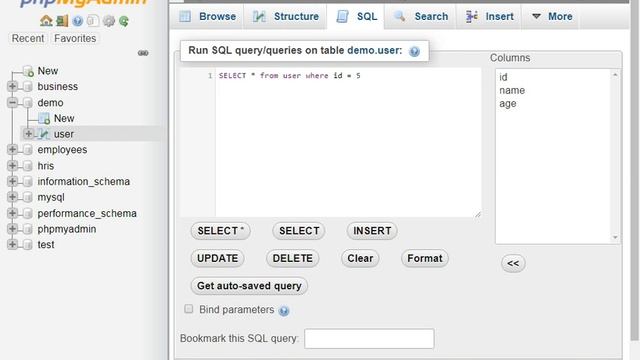Switch to the Browse tab
Viewport: 640px width, 360px height.
(x=208, y=16)
